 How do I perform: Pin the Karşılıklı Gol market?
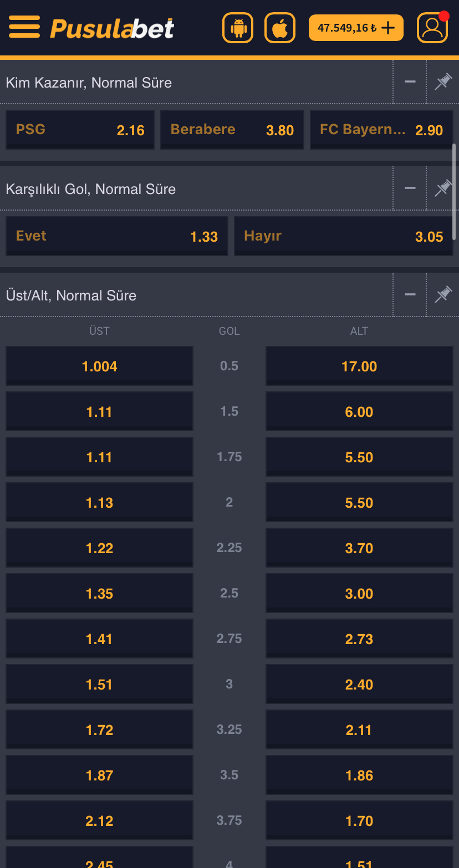pos(443,188)
